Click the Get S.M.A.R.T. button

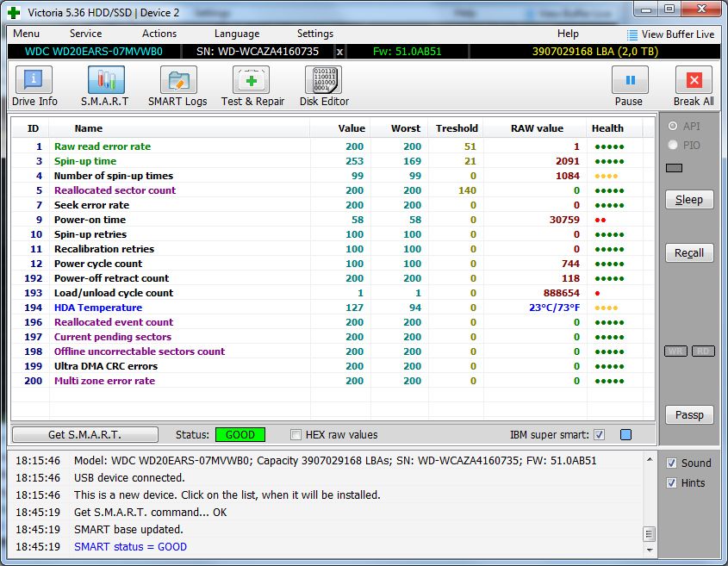pyautogui.click(x=85, y=434)
